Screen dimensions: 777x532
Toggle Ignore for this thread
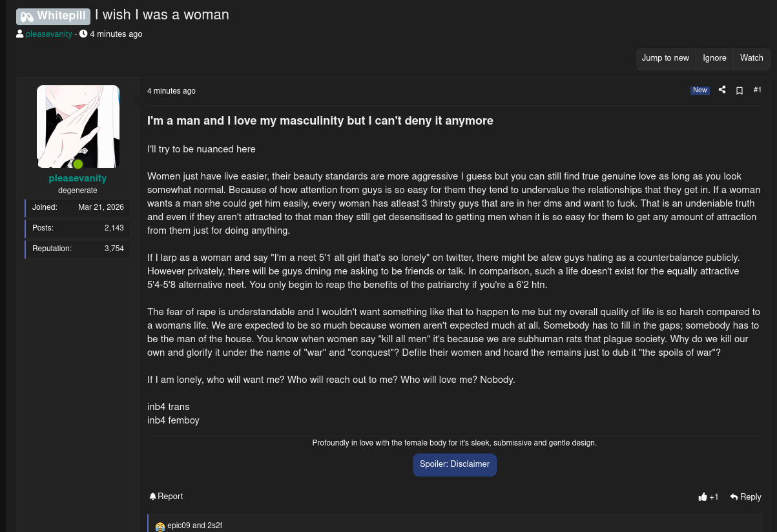tap(714, 58)
